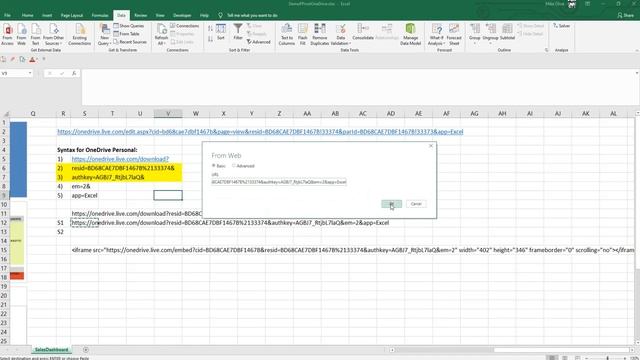640x360 pixels.
Task: Click the Text to Columns icon
Action: pos(287,34)
